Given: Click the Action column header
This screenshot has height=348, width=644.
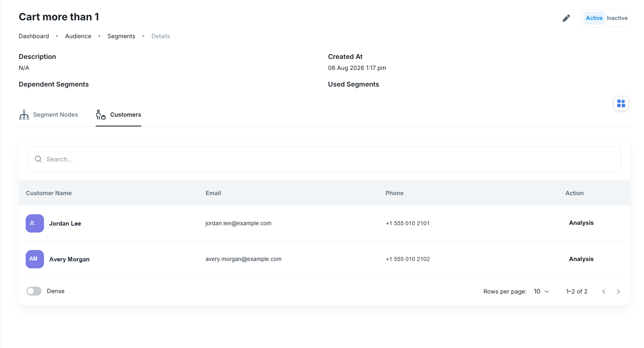Looking at the screenshot, I should pos(574,193).
